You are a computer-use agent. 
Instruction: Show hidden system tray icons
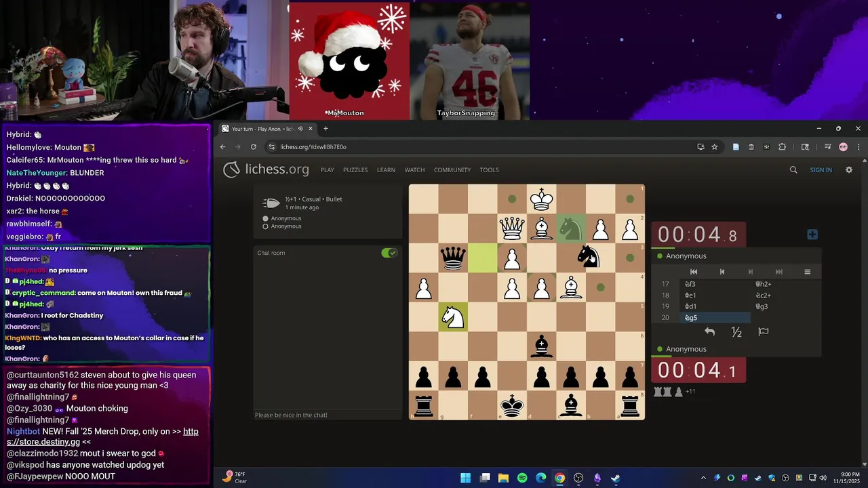(703, 478)
